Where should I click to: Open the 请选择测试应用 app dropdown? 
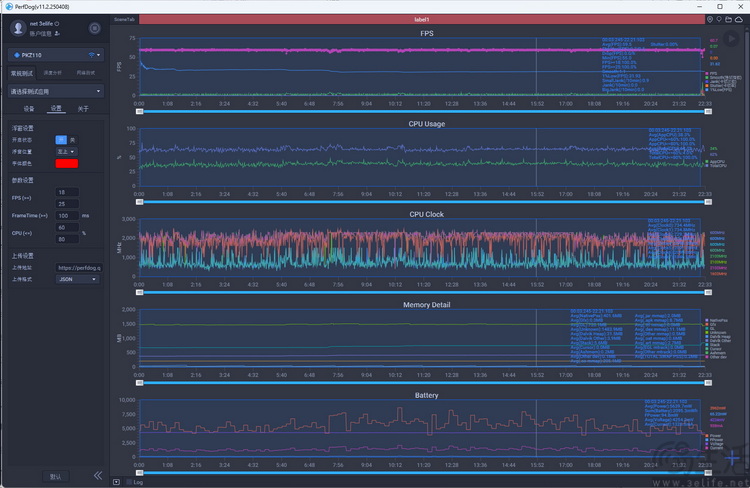pyautogui.click(x=55, y=91)
